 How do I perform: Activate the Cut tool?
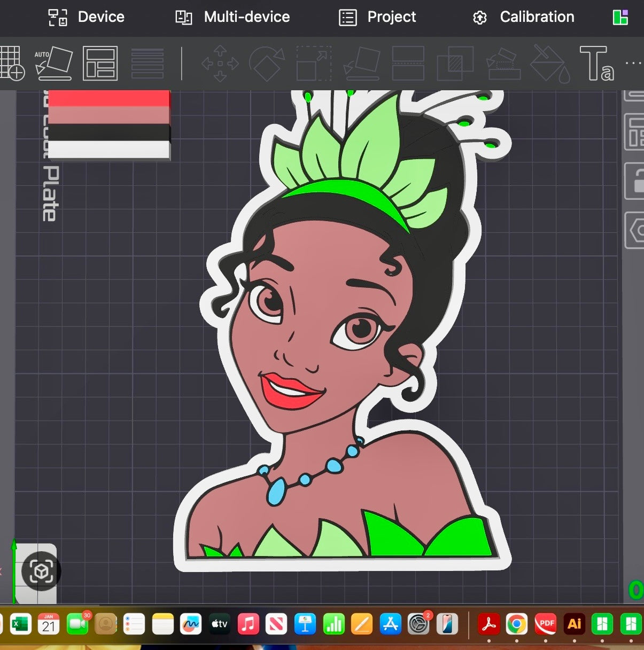pyautogui.click(x=408, y=64)
